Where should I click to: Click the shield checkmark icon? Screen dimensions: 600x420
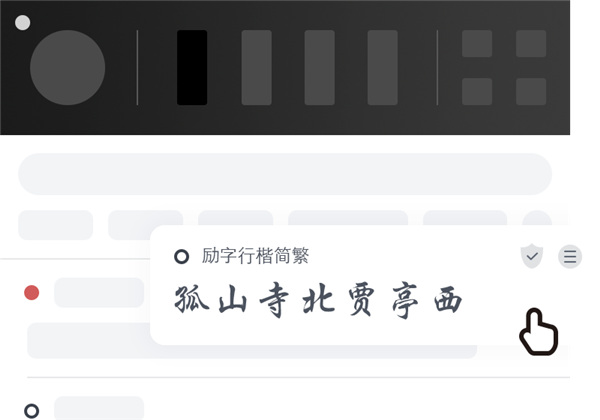pos(532,256)
